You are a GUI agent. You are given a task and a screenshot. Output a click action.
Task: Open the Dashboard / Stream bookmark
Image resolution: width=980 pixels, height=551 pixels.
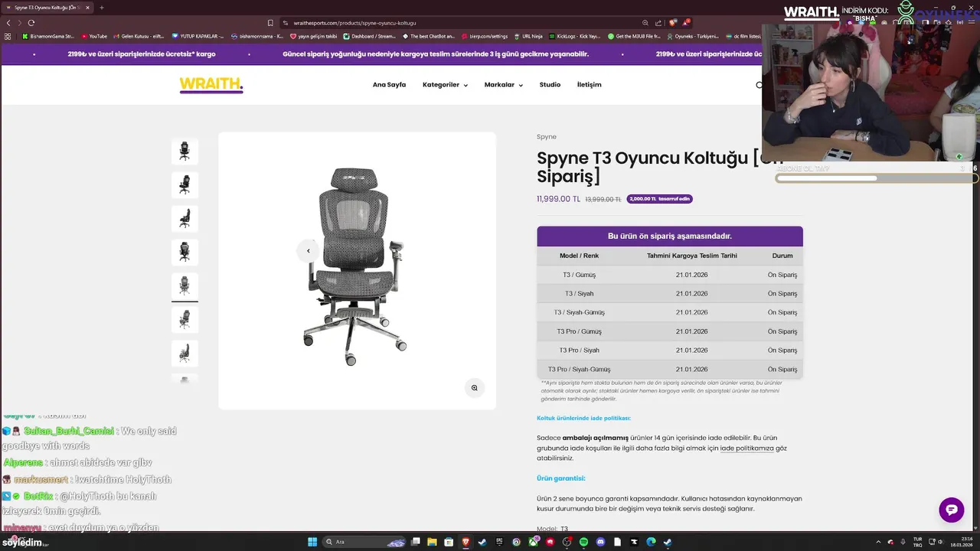click(370, 36)
